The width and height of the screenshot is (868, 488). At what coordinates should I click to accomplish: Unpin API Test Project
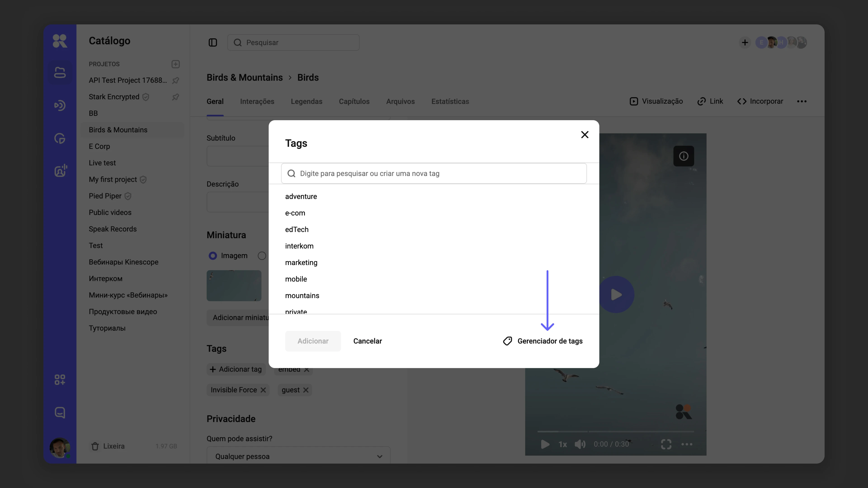pos(176,80)
